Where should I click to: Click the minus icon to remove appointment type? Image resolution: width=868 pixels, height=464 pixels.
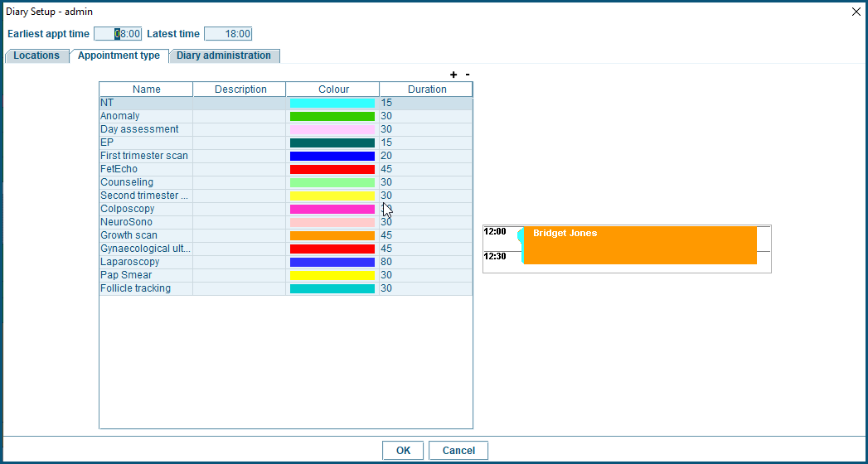[468, 75]
